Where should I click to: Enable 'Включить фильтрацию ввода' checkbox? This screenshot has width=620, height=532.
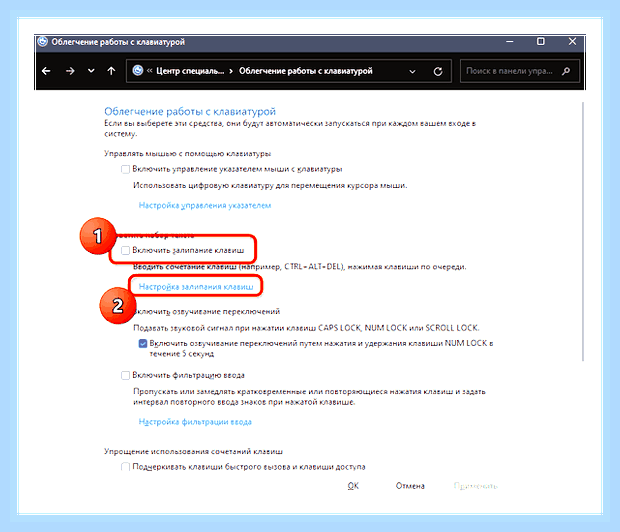(125, 375)
